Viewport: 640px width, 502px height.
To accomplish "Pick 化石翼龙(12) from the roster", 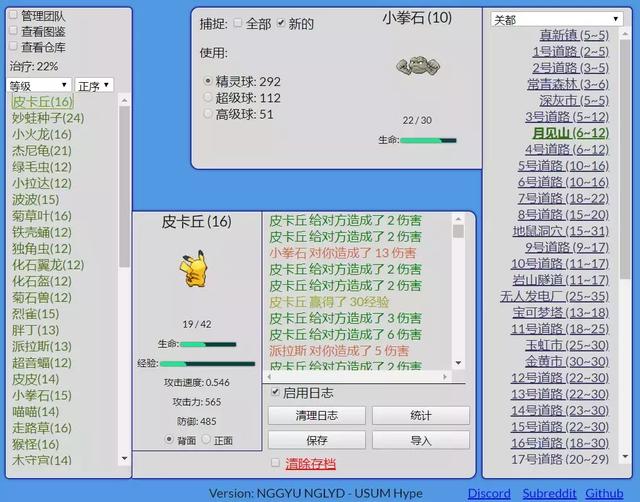I will coord(48,265).
